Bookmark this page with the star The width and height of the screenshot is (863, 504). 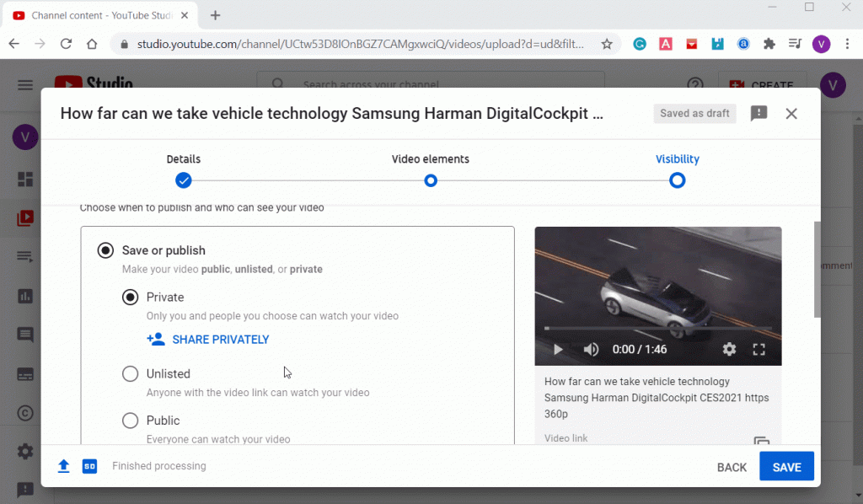[607, 44]
